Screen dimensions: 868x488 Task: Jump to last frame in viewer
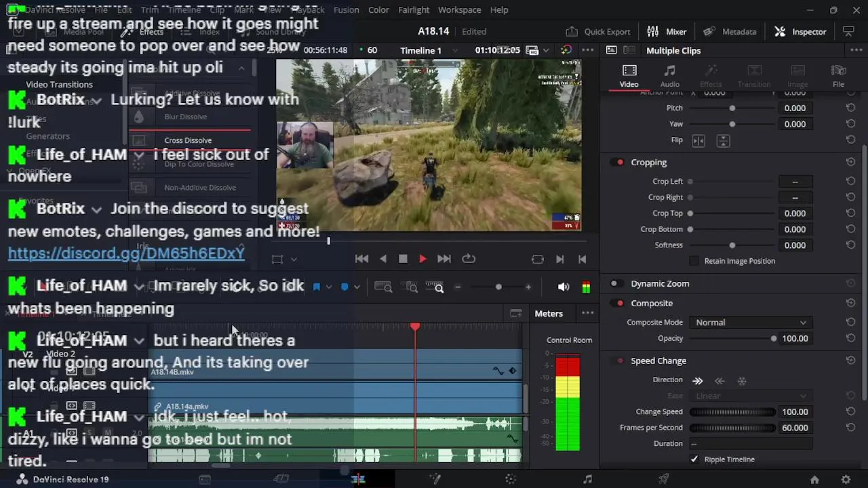tap(444, 259)
